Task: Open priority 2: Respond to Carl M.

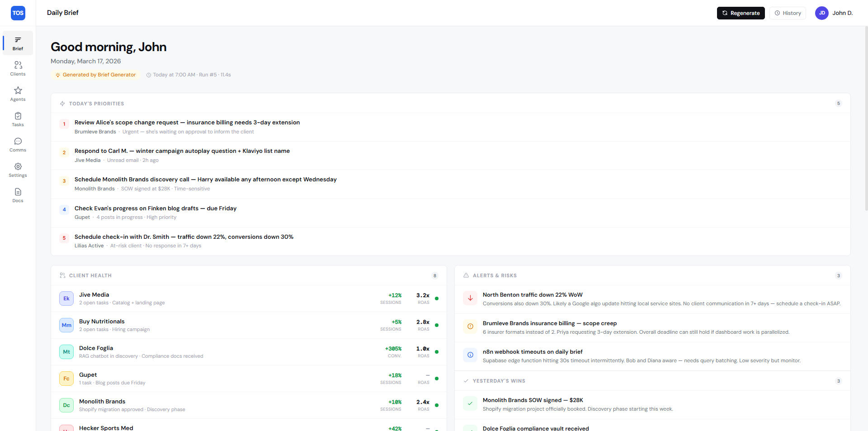Action: (x=450, y=156)
